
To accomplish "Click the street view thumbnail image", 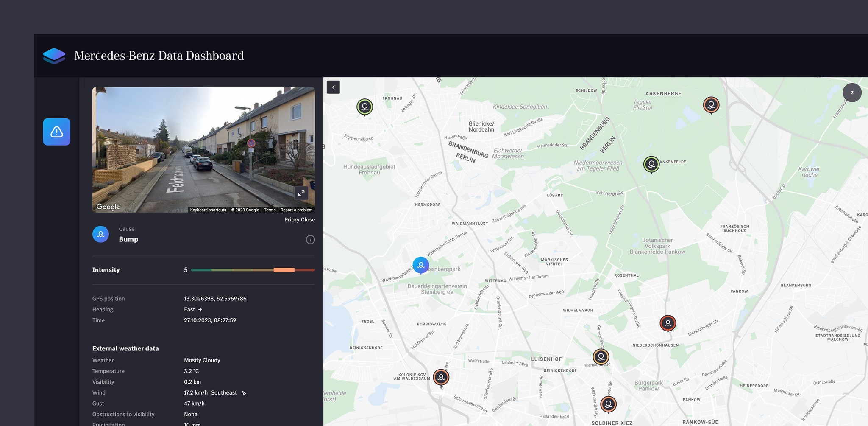I will coord(203,150).
